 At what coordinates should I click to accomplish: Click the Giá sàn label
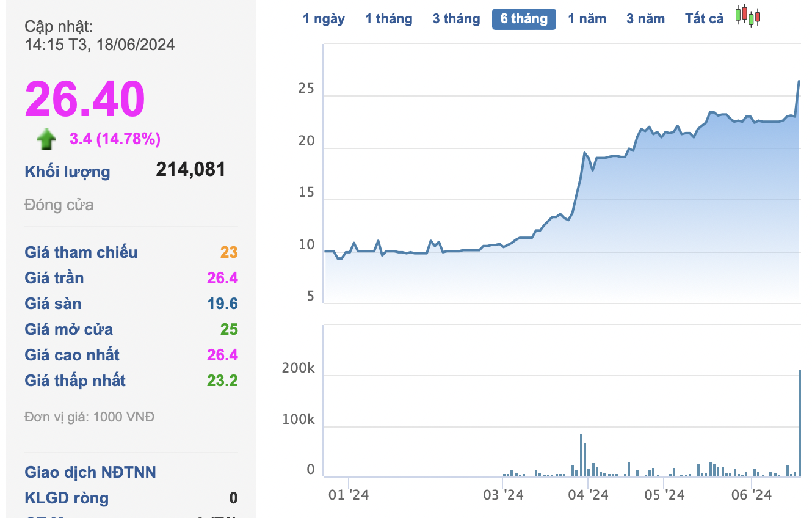pos(53,304)
